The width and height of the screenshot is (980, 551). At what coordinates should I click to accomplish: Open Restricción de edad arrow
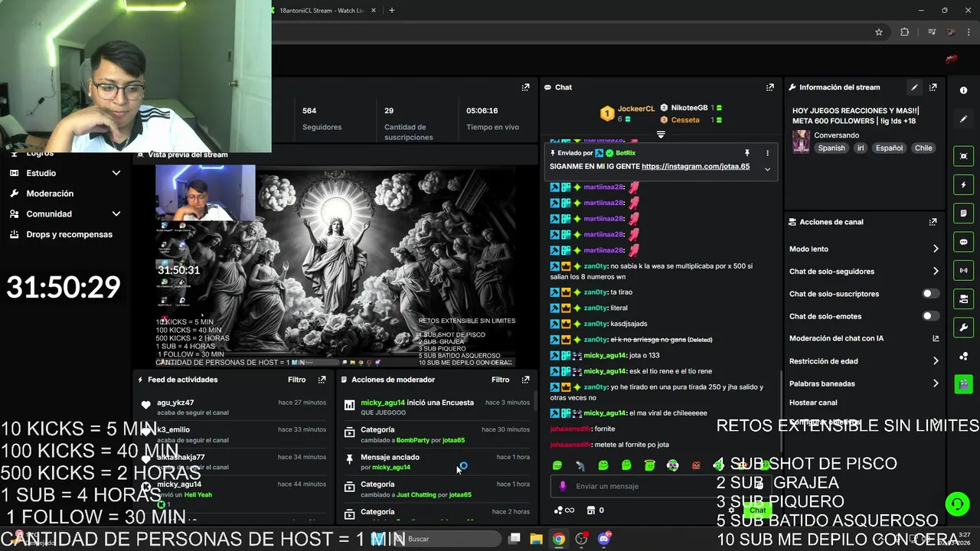935,361
